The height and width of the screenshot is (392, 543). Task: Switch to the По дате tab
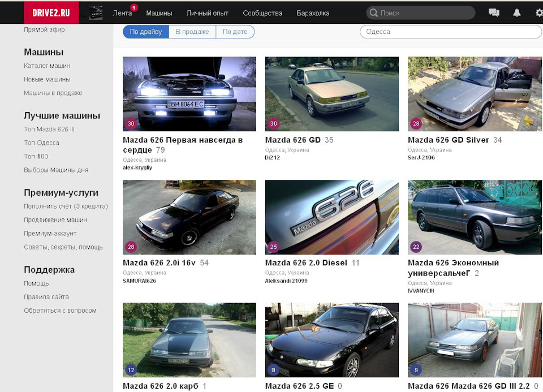pyautogui.click(x=235, y=32)
